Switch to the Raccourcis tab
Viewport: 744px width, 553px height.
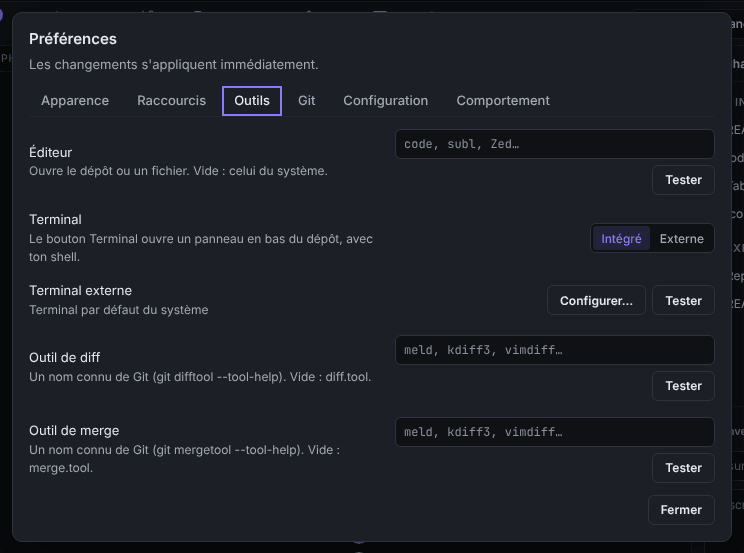pyautogui.click(x=171, y=101)
